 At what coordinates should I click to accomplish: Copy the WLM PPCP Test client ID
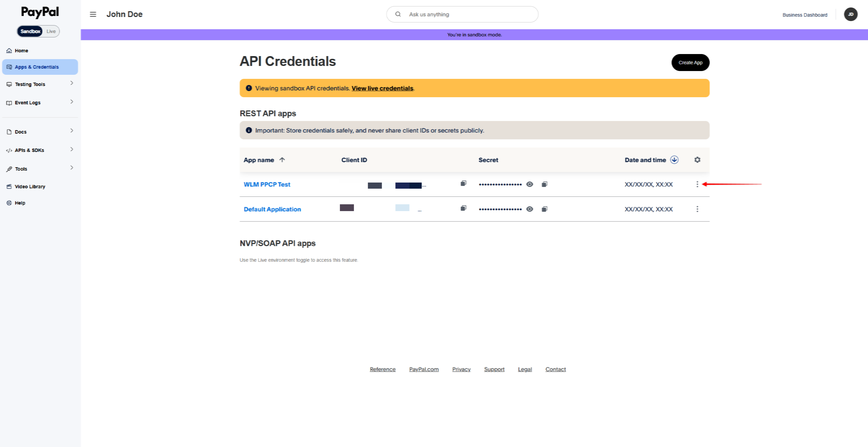point(463,184)
